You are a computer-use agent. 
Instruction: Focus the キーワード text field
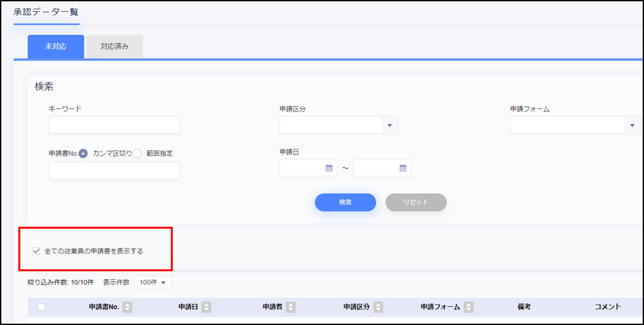114,125
